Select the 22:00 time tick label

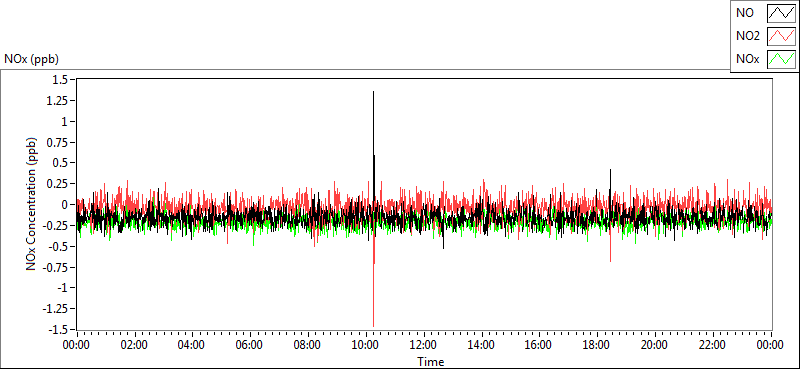tap(713, 346)
